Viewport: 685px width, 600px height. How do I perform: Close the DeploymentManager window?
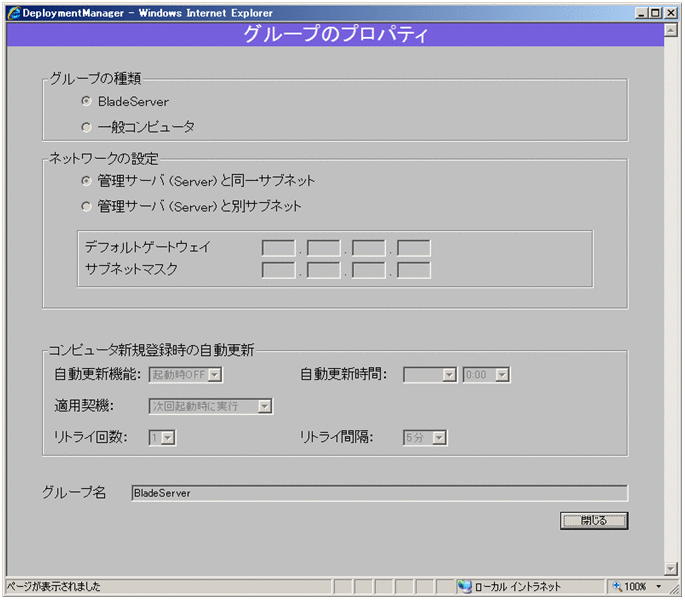pyautogui.click(x=671, y=13)
